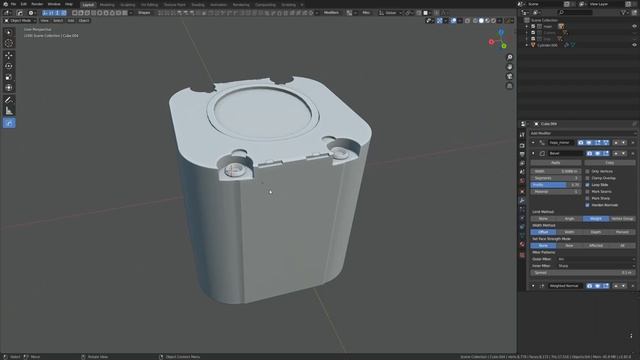
Task: Open the Modifier properties wrench tab
Action: click(x=522, y=200)
